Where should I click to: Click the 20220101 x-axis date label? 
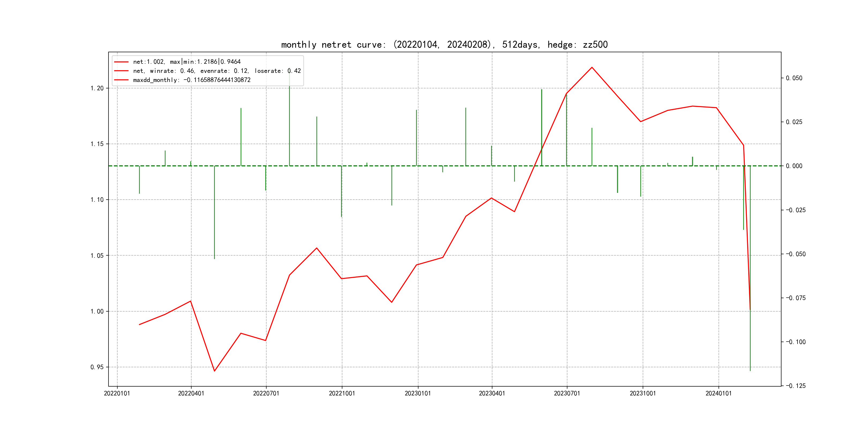pyautogui.click(x=117, y=393)
